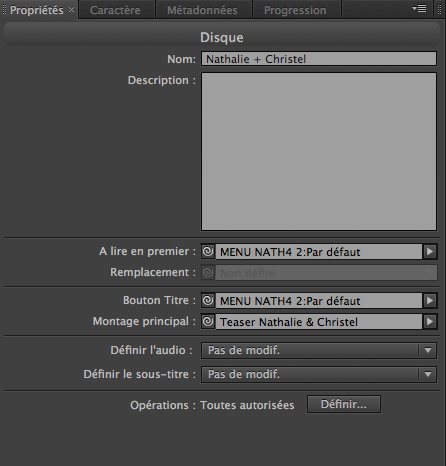
Task: Click into the Description text area
Action: (319, 151)
